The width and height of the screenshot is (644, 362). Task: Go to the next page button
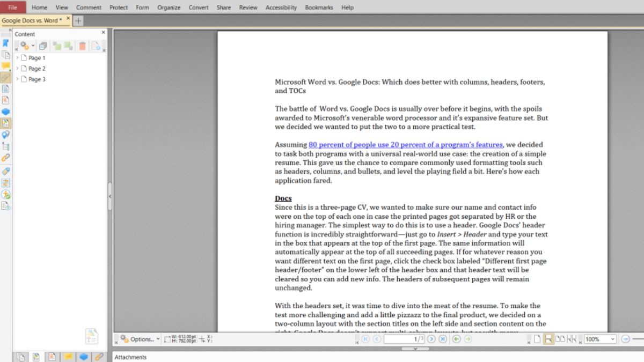click(431, 339)
